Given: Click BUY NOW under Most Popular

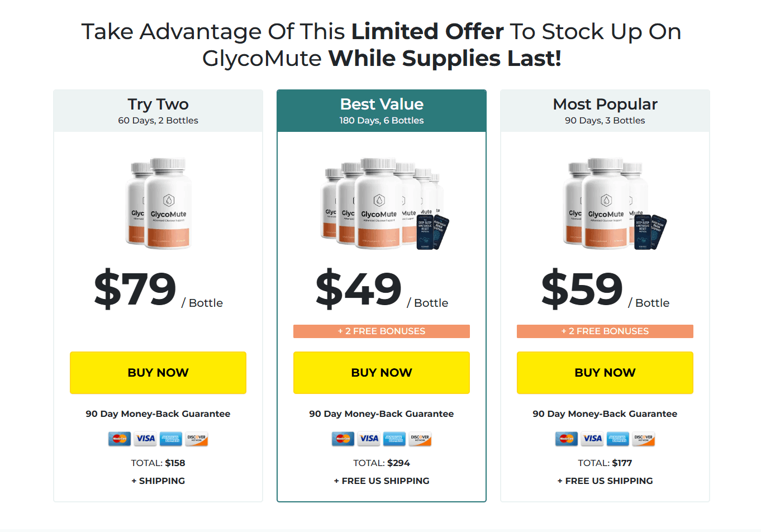Looking at the screenshot, I should click(x=605, y=373).
